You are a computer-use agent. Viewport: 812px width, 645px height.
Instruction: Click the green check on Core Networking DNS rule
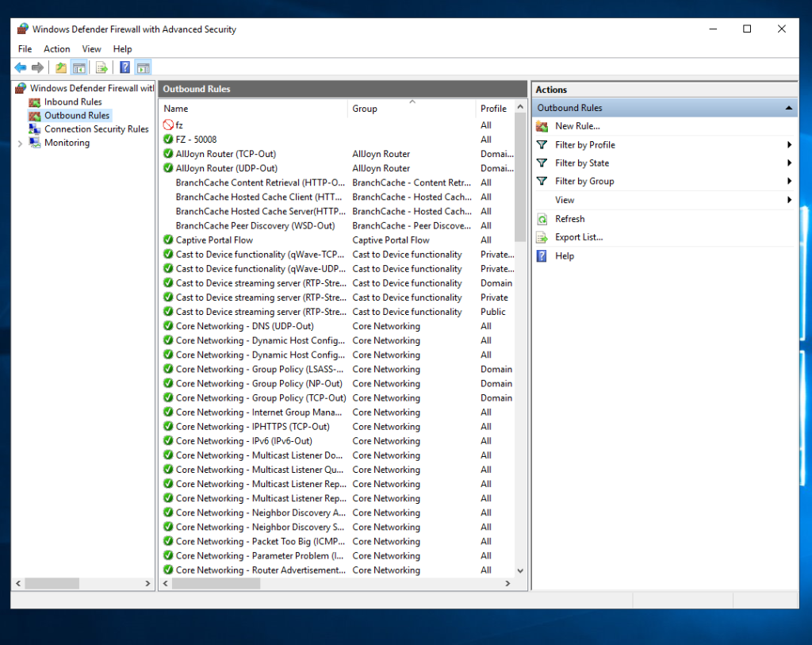click(x=167, y=326)
